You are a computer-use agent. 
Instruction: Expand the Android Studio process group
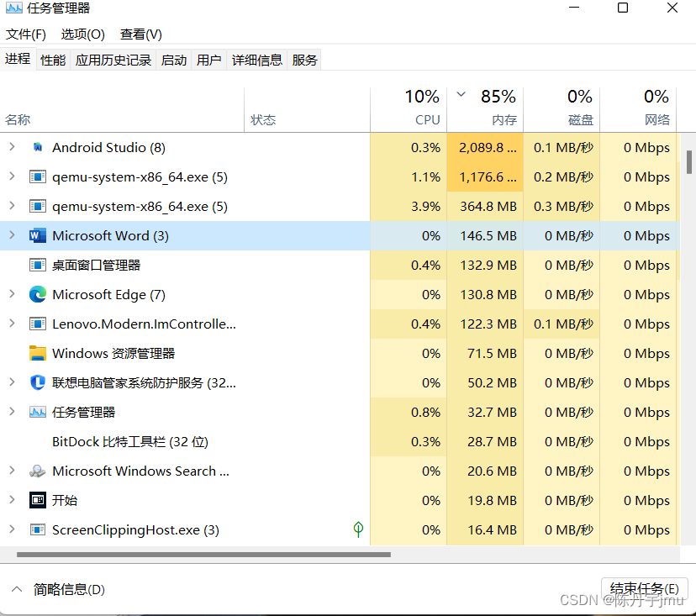(12, 147)
